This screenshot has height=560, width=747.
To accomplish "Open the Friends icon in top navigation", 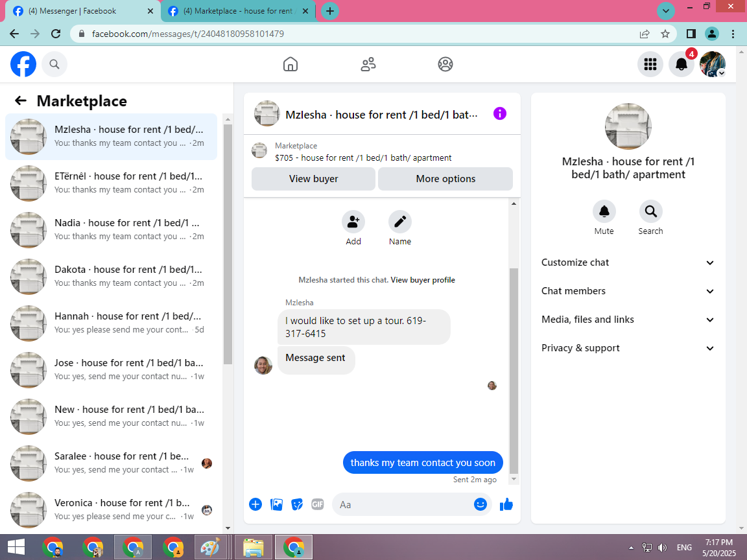I will pyautogui.click(x=368, y=64).
